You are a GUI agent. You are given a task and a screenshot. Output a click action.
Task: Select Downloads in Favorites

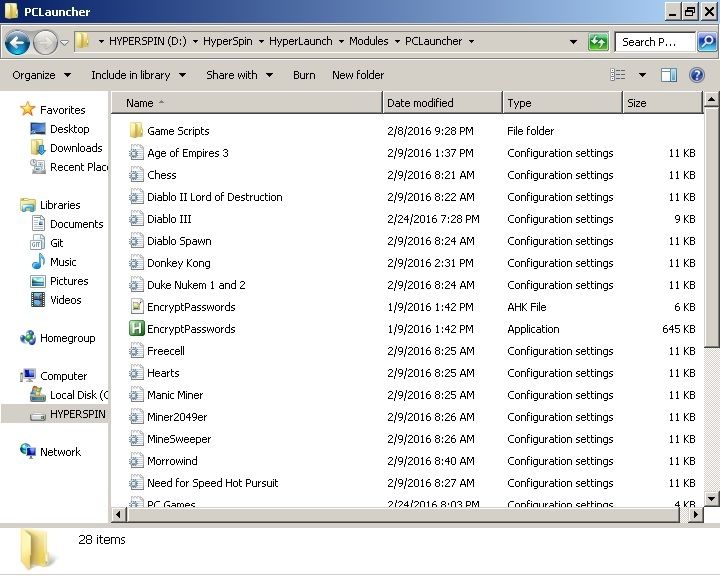67,148
